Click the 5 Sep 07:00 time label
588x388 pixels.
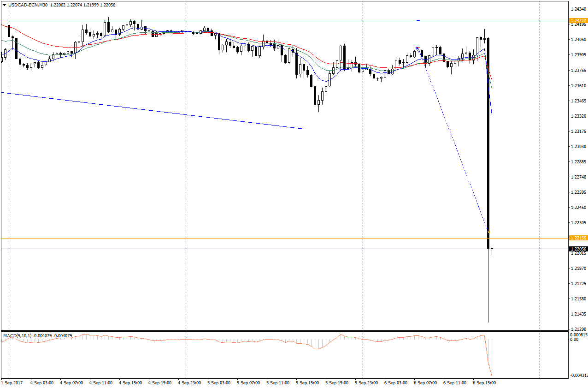pos(248,382)
